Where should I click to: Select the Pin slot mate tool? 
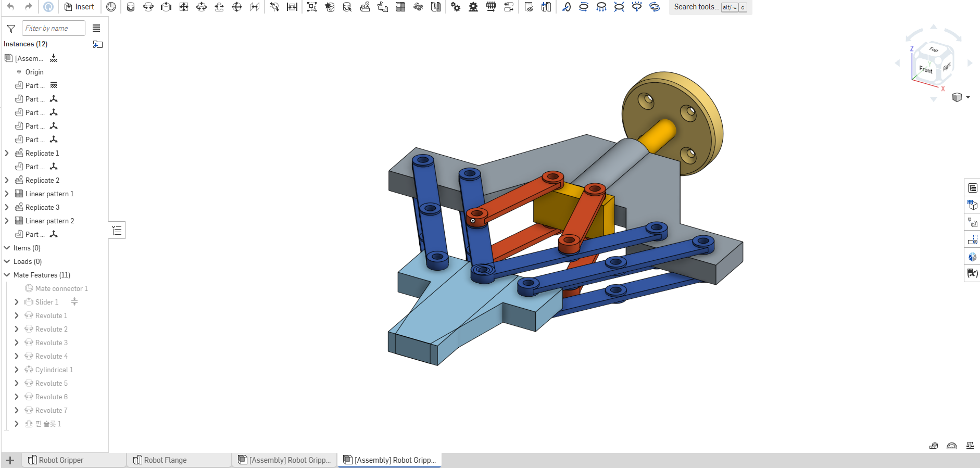tap(219, 7)
